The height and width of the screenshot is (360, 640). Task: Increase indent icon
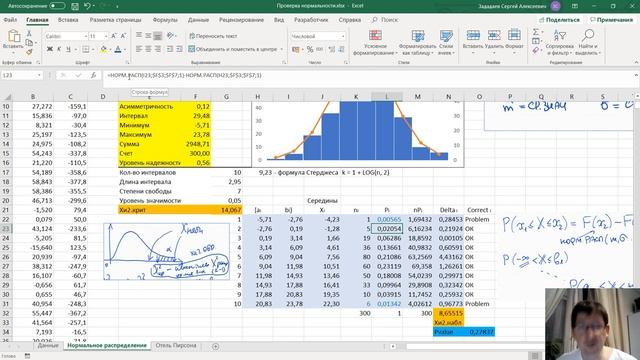tap(180, 49)
